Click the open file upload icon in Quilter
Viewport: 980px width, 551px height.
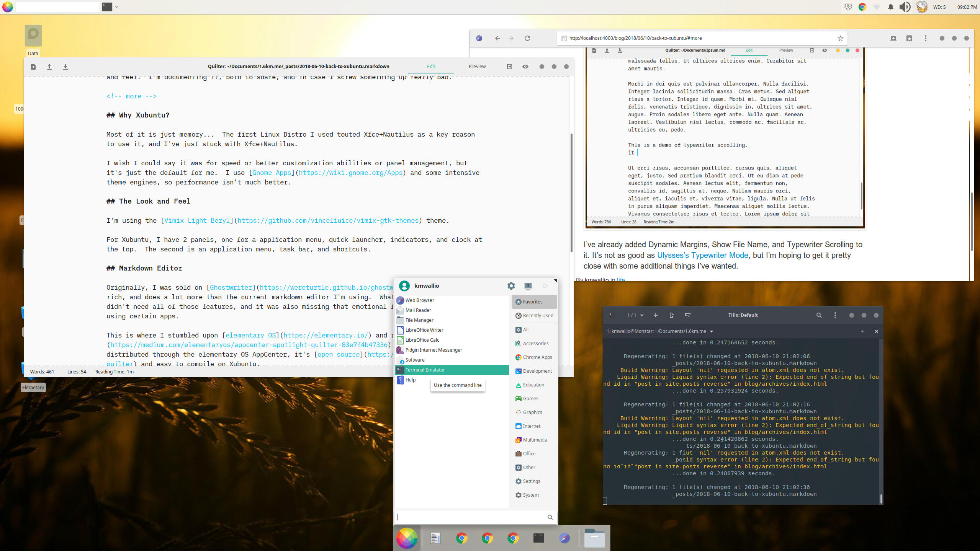coord(49,67)
